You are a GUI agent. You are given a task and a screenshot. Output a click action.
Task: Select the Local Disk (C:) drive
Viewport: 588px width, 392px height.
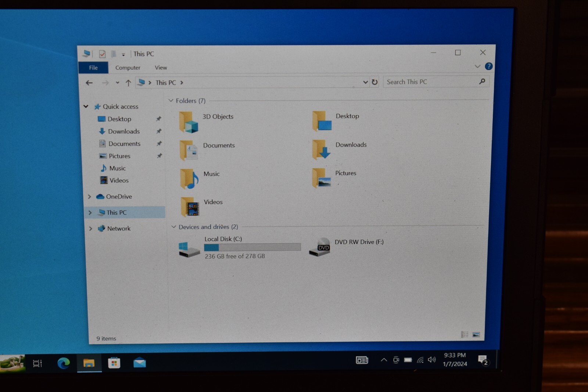click(x=240, y=248)
